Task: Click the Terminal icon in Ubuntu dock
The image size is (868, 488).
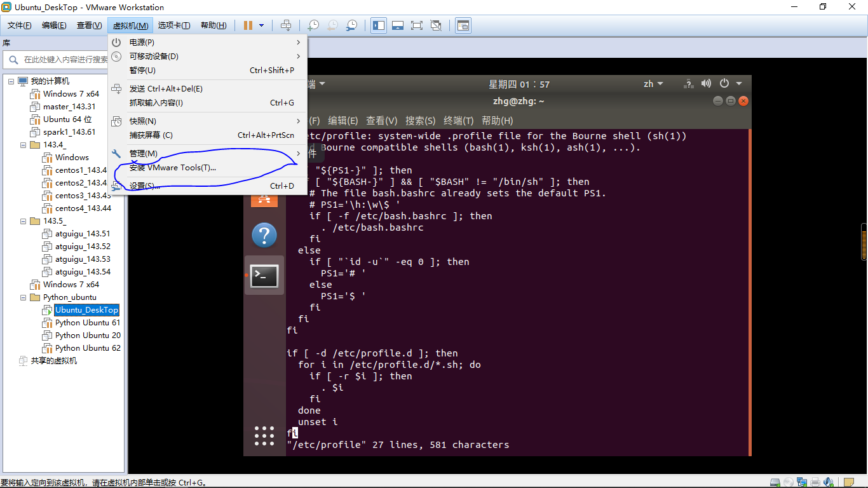Action: pos(264,276)
